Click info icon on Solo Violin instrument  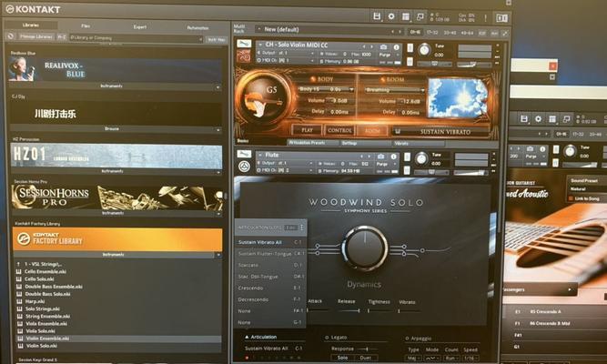pyautogui.click(x=396, y=46)
